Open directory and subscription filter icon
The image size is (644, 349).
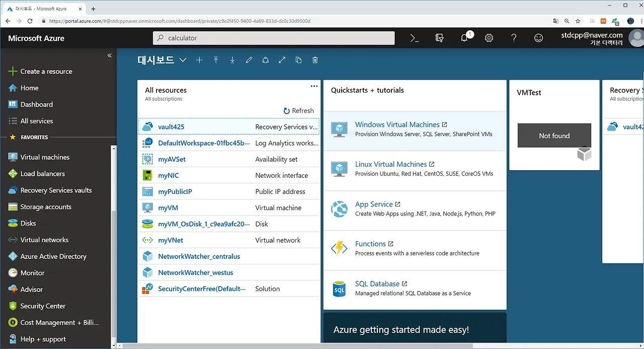pyautogui.click(x=440, y=38)
